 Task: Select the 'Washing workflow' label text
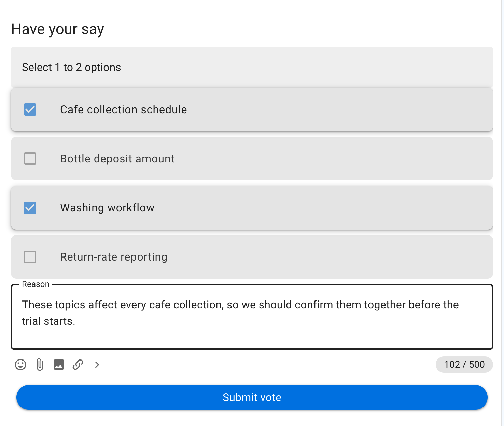107,208
